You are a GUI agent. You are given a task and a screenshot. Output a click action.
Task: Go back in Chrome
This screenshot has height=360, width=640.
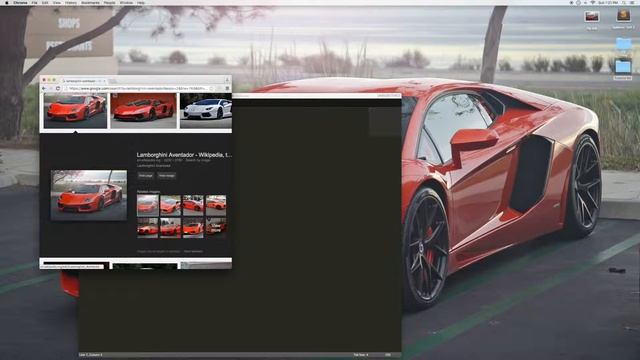pyautogui.click(x=44, y=88)
